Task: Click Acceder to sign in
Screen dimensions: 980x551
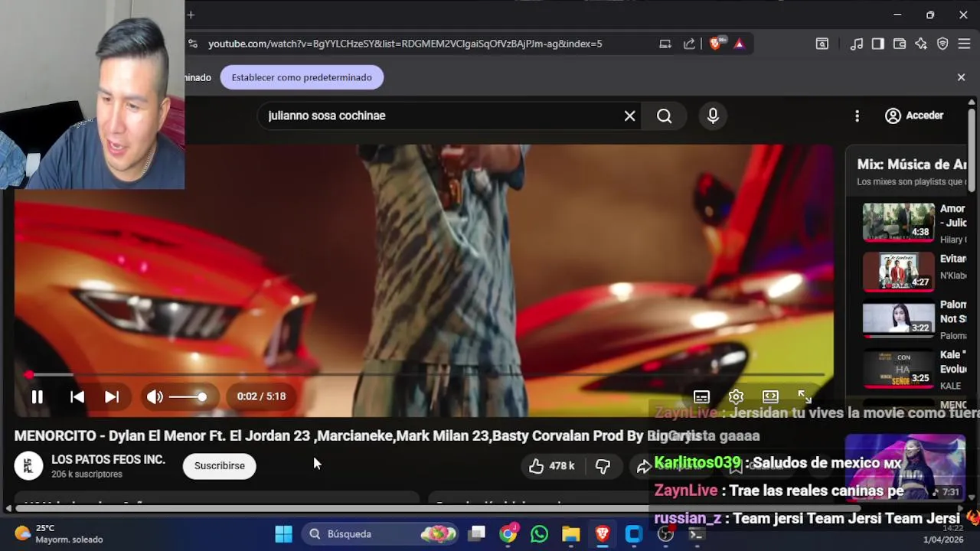Action: 914,116
